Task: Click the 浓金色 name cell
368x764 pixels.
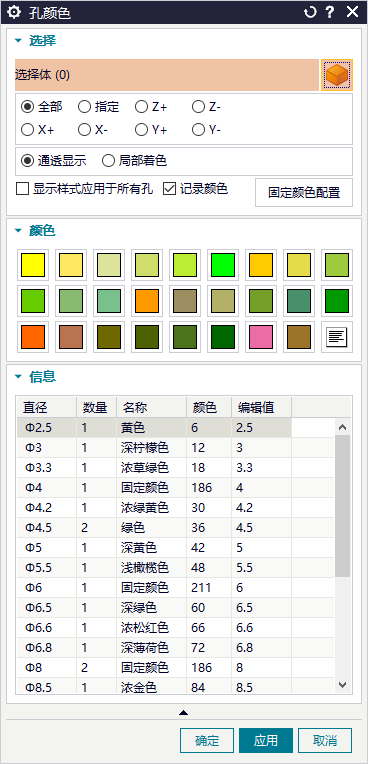Action: pos(151,687)
